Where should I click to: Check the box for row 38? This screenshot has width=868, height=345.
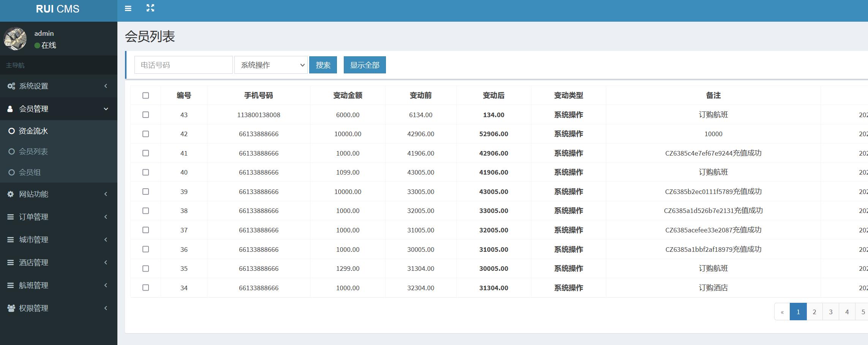pos(145,211)
